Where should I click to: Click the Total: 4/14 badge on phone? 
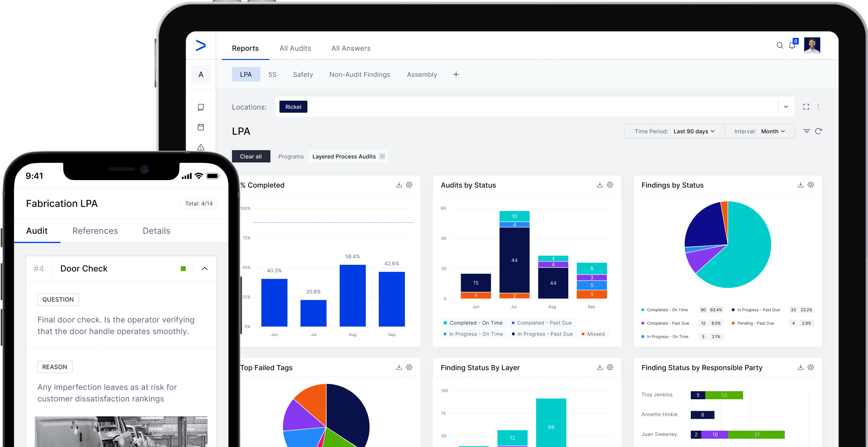pyautogui.click(x=199, y=203)
